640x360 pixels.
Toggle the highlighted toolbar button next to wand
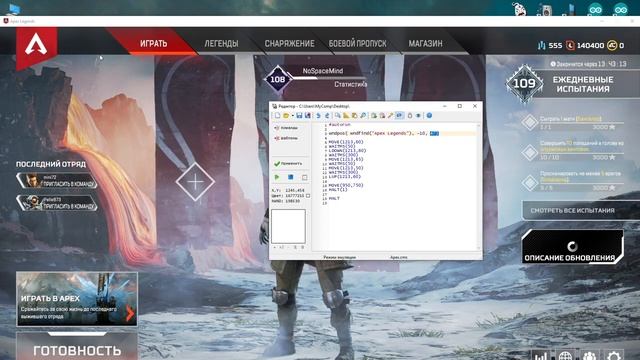pos(400,116)
